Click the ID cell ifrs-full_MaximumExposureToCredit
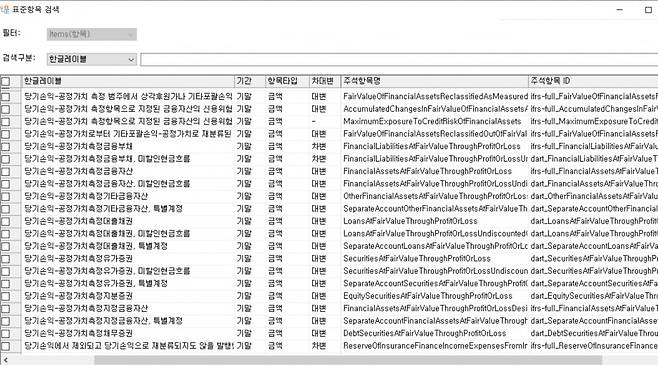This screenshot has width=658, height=365. 594,121
